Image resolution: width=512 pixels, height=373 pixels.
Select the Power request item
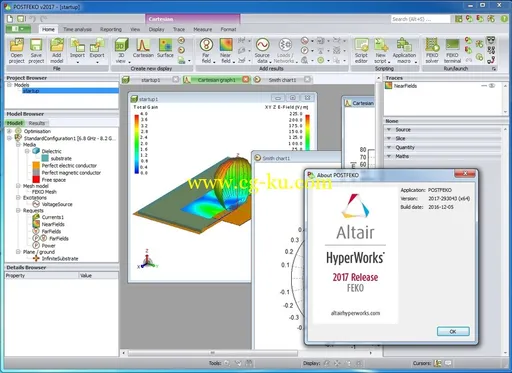click(44, 245)
